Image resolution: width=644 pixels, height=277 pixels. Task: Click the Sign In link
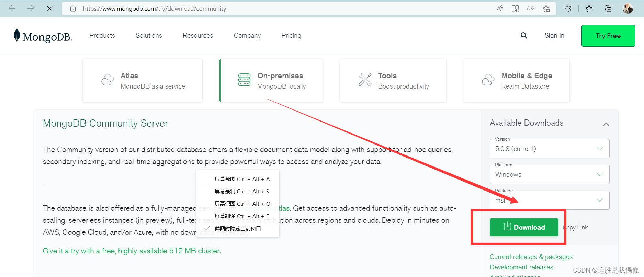pos(554,36)
